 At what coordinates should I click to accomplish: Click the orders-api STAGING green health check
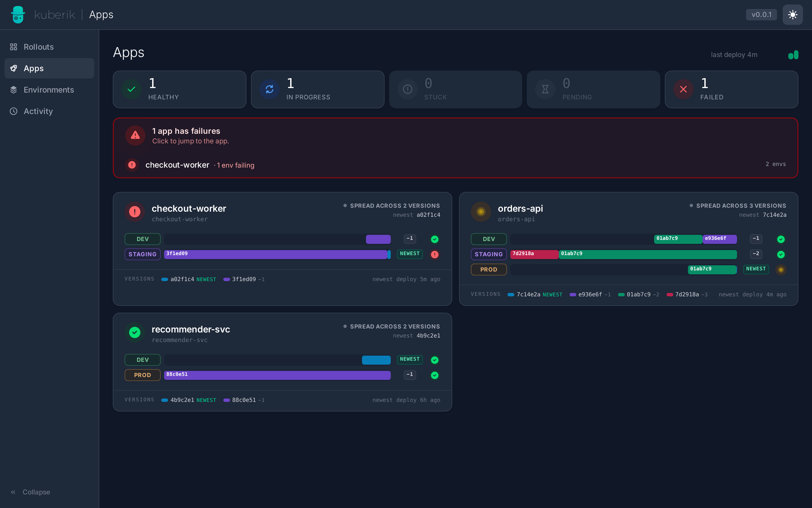click(781, 254)
